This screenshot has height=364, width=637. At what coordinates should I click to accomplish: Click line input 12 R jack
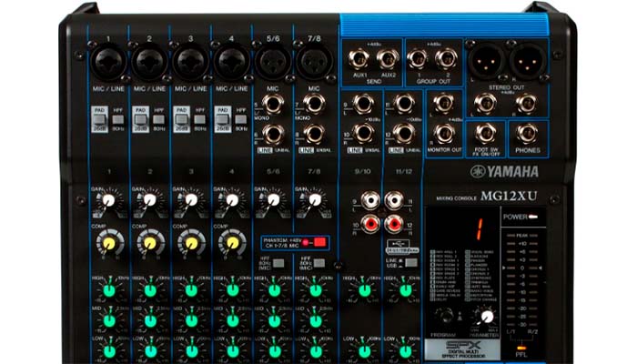click(403, 134)
